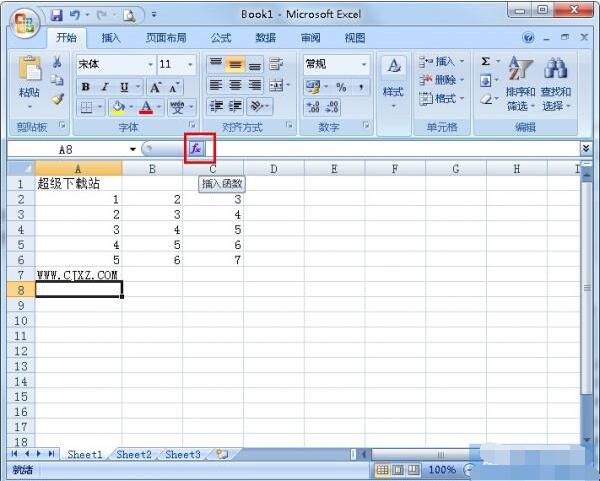Image resolution: width=600 pixels, height=481 pixels.
Task: Open the Sort and Filter icon
Action: coord(520,82)
